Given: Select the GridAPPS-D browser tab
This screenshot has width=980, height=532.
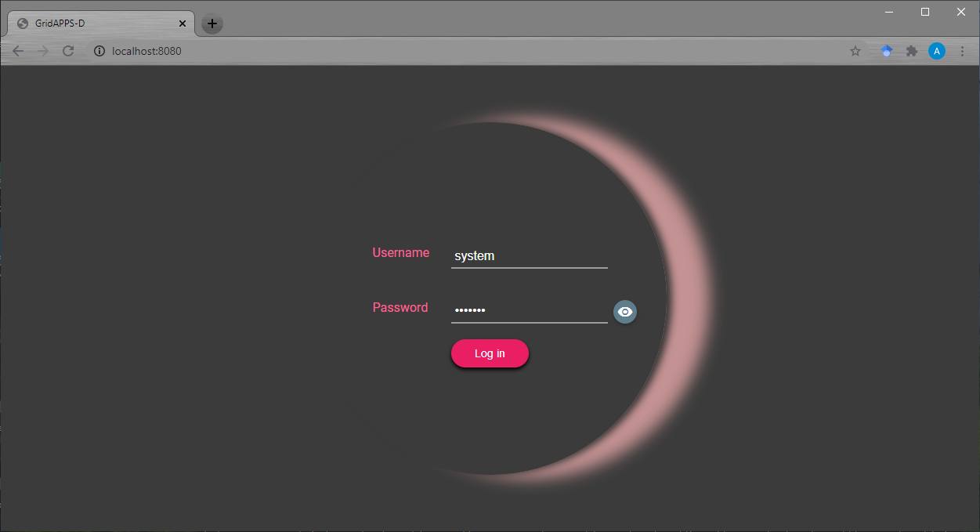Looking at the screenshot, I should pos(101,24).
